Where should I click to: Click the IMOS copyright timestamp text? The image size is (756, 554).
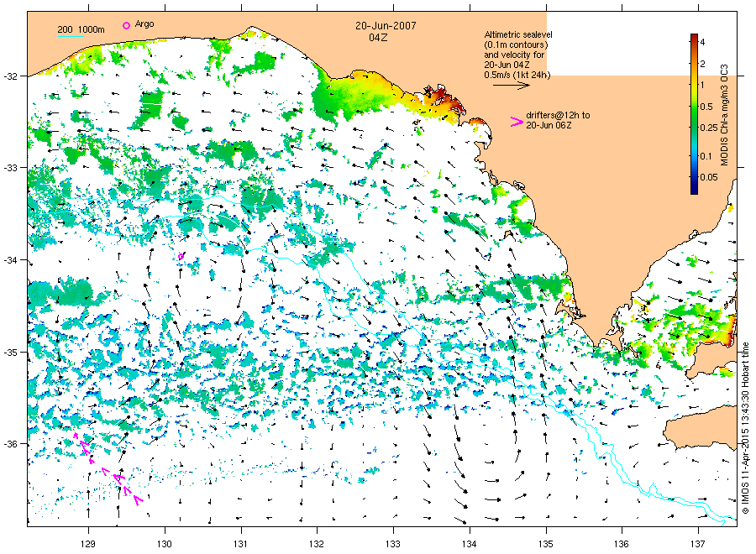coord(745,428)
